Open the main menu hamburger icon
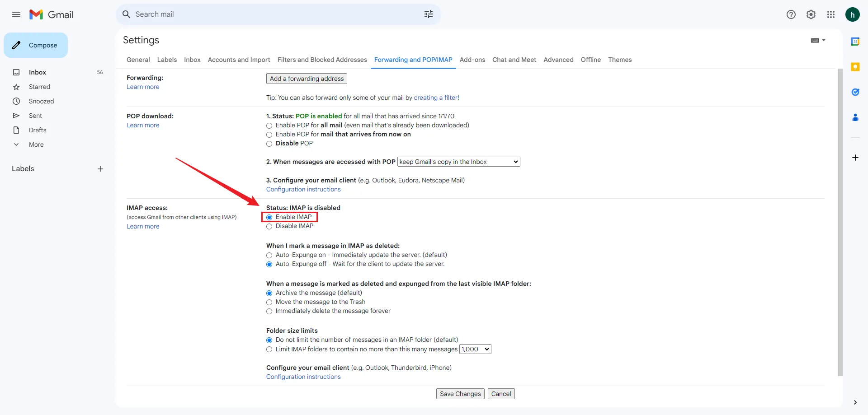Image resolution: width=868 pixels, height=415 pixels. pyautogui.click(x=16, y=14)
